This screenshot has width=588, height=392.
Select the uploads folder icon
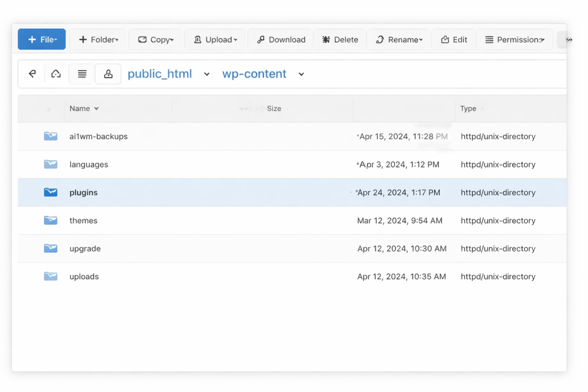(x=51, y=277)
